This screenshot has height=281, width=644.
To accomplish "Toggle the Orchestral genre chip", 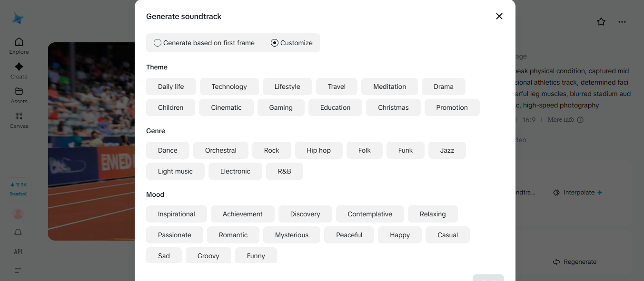I will click(x=220, y=150).
